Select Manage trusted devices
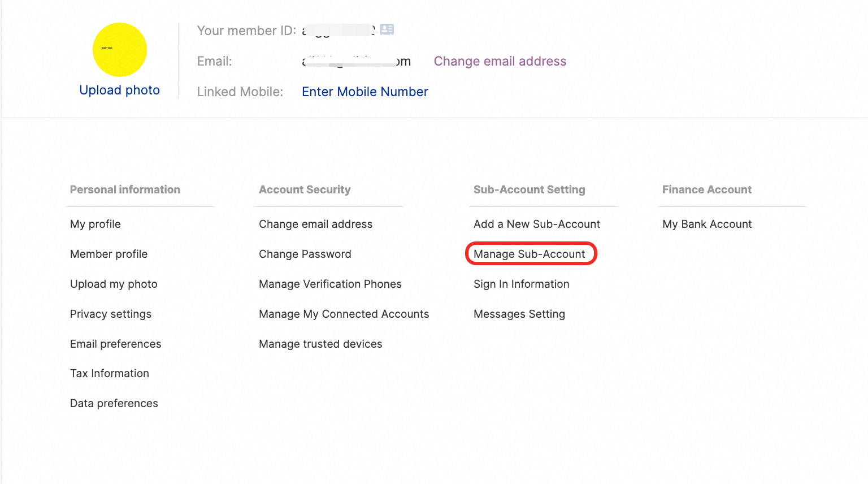Screen dimensions: 868x484 [x=320, y=344]
